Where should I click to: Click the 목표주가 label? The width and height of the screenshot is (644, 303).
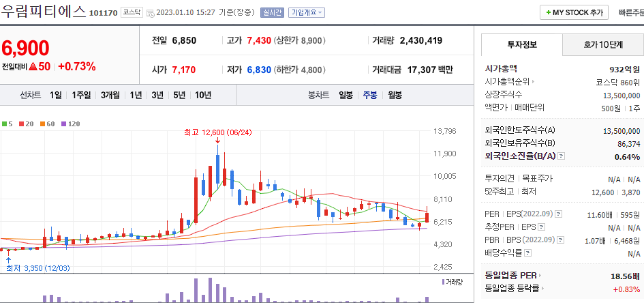click(537, 179)
